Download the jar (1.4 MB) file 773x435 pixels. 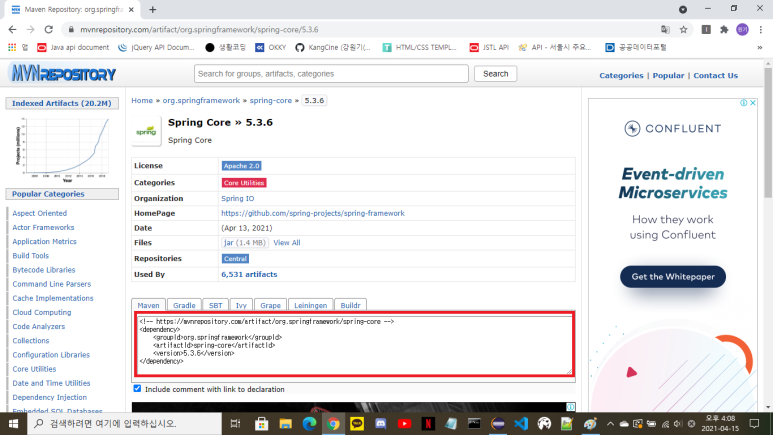click(x=245, y=243)
